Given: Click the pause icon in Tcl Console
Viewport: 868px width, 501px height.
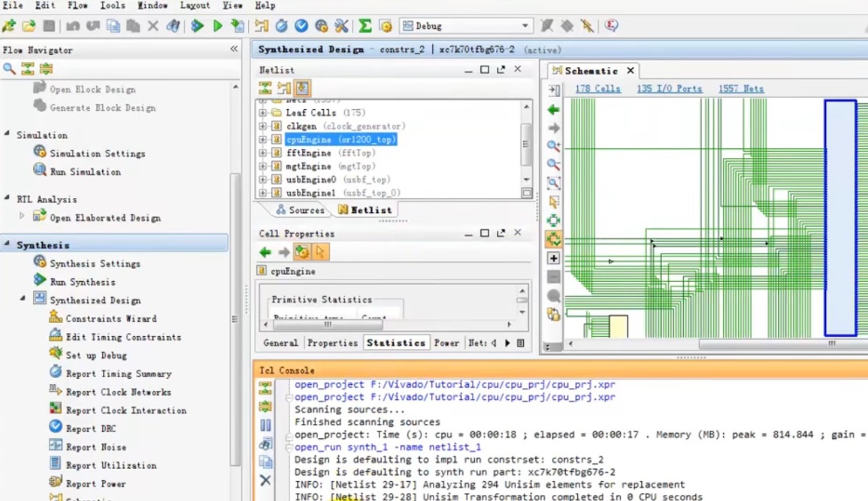Looking at the screenshot, I should [x=265, y=425].
